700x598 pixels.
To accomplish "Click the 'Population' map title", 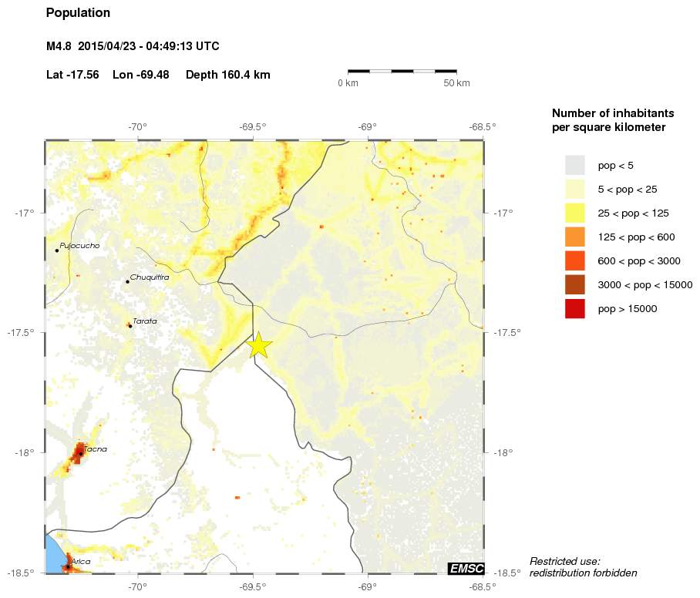I will coord(78,13).
